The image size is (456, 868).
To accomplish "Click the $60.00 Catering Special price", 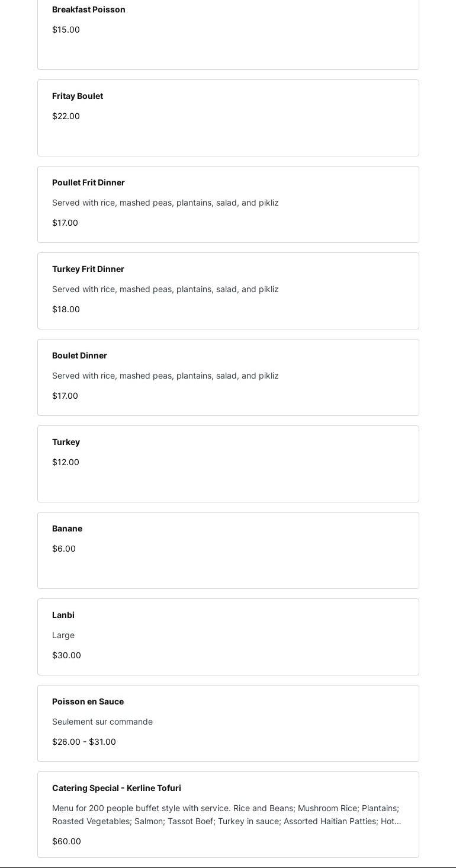I will click(66, 841).
